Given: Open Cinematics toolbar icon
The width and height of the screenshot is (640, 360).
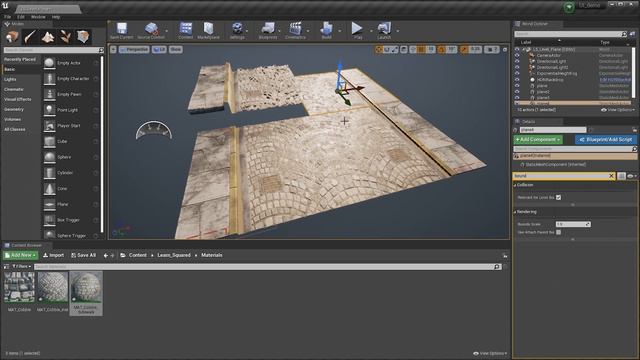Looking at the screenshot, I should [295, 31].
